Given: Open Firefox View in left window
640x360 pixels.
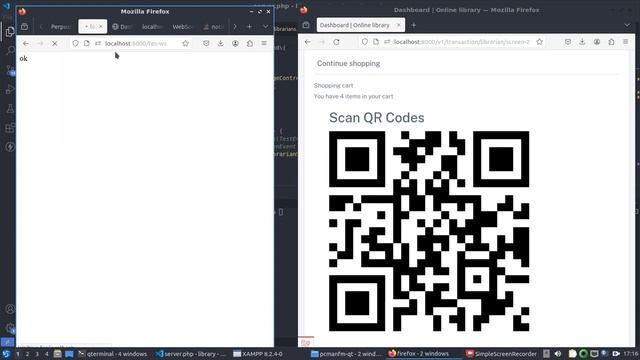Looking at the screenshot, I should 24,27.
